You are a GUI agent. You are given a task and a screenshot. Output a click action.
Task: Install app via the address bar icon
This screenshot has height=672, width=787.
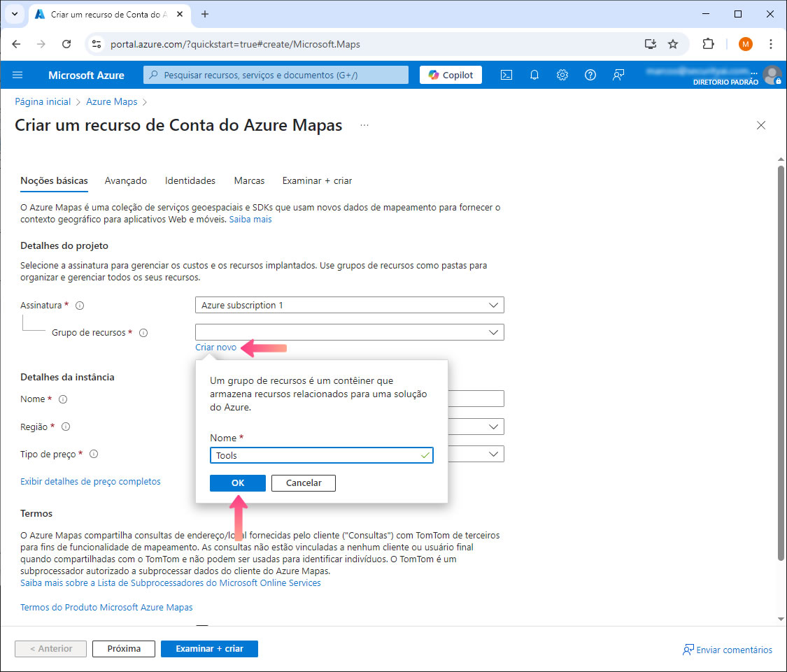[x=651, y=44]
